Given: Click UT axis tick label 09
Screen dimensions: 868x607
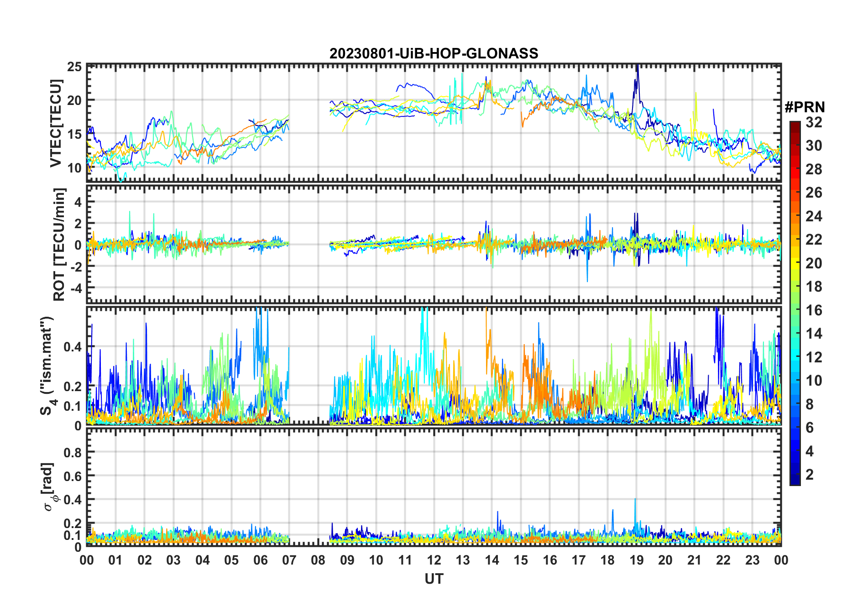Looking at the screenshot, I should [347, 560].
